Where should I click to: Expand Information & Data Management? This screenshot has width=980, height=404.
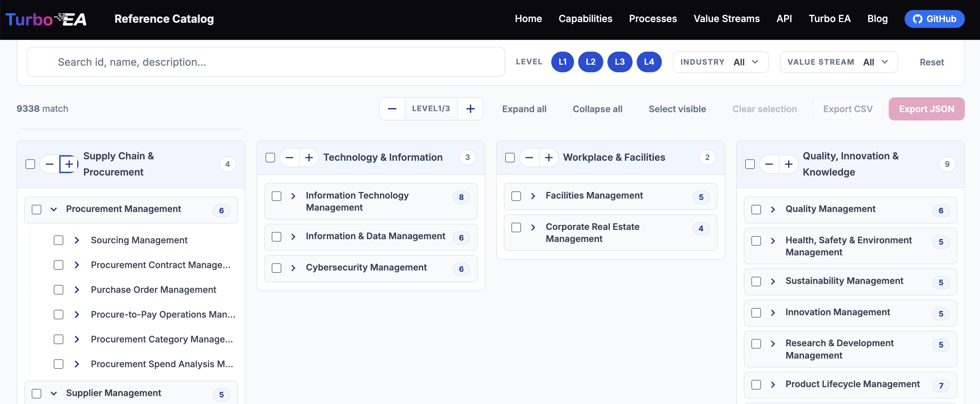click(293, 237)
